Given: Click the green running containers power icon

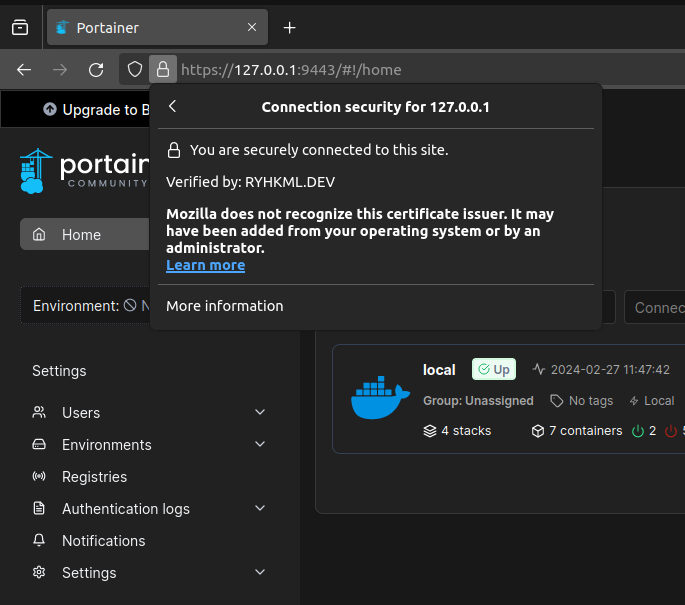Looking at the screenshot, I should tap(638, 431).
